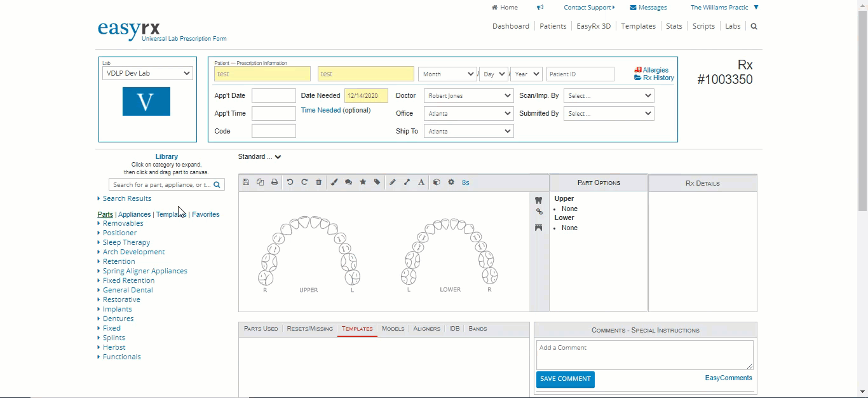Select the line connector tool

[x=407, y=182]
